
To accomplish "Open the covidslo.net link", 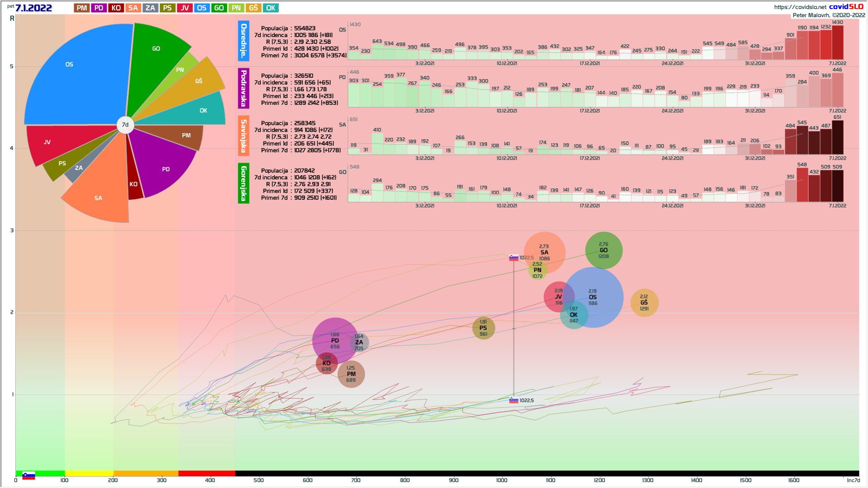I will point(800,7).
